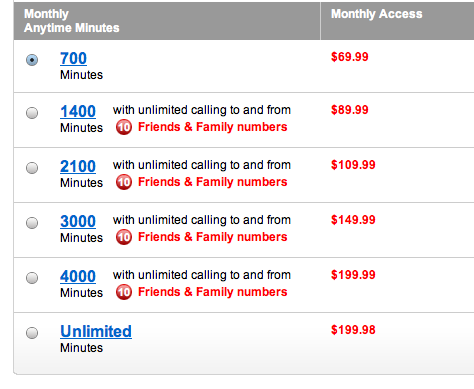Follow the 4000 minutes link
The height and width of the screenshot is (389, 474).
78,276
